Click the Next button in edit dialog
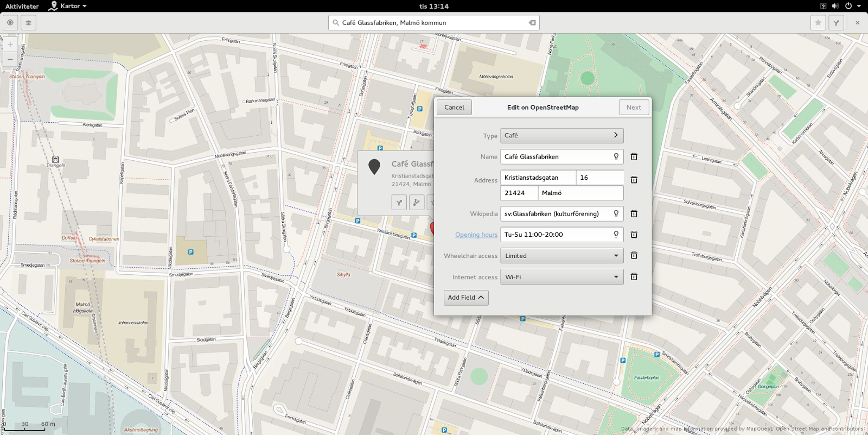Screen dimensions: 868x435 pos(634,108)
